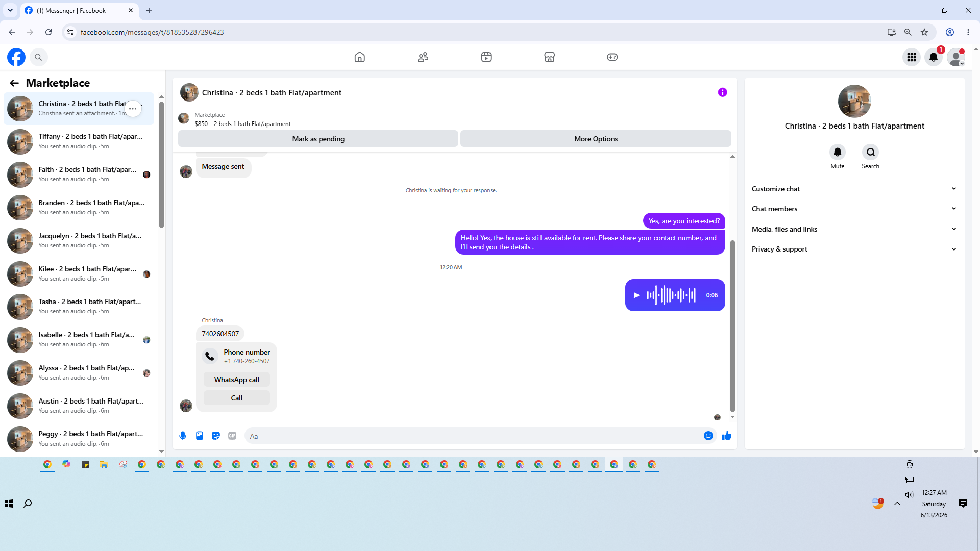
Task: Open Austin's 2 beds conversation
Action: [x=79, y=406]
